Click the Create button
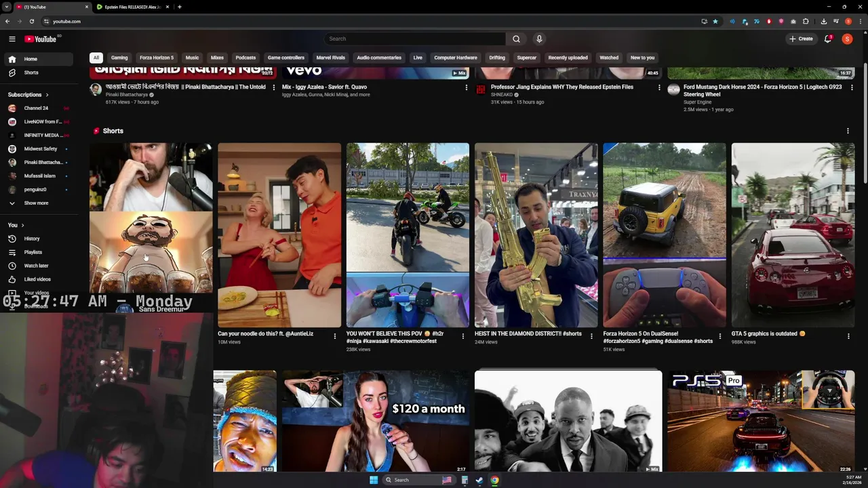Image resolution: width=868 pixels, height=488 pixels. [801, 39]
